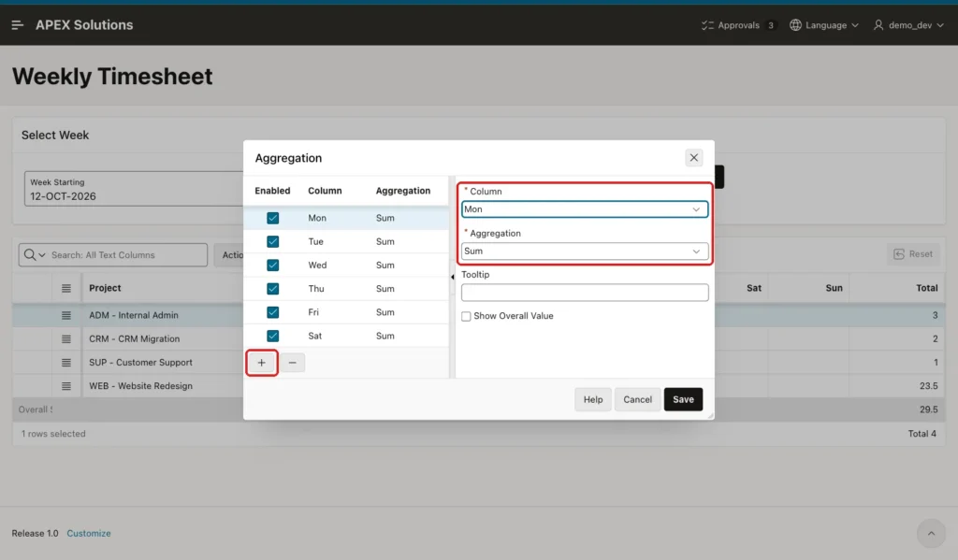Open the Language menu
Image resolution: width=958 pixels, height=560 pixels.
824,25
